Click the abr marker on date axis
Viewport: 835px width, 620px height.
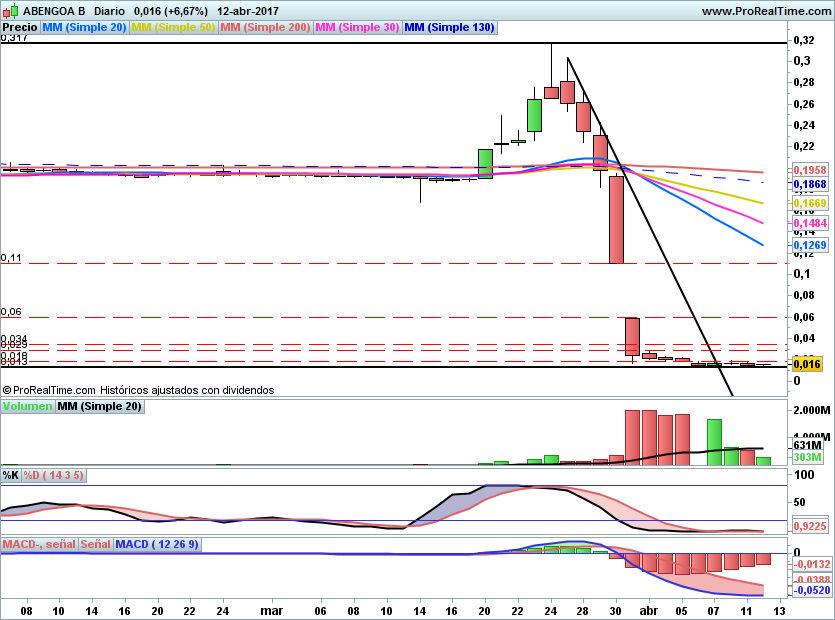click(x=648, y=608)
